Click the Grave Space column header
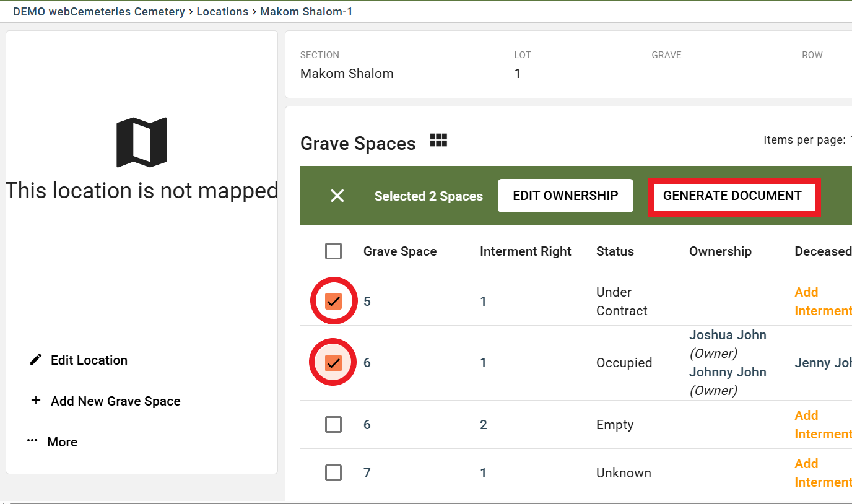This screenshot has width=852, height=504. coord(400,251)
